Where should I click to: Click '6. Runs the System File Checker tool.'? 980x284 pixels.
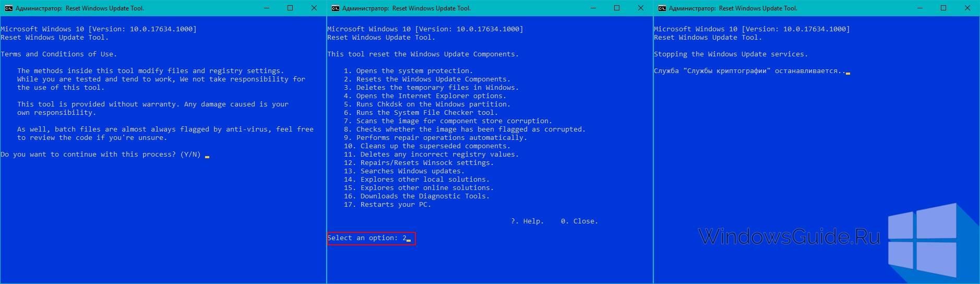click(421, 113)
